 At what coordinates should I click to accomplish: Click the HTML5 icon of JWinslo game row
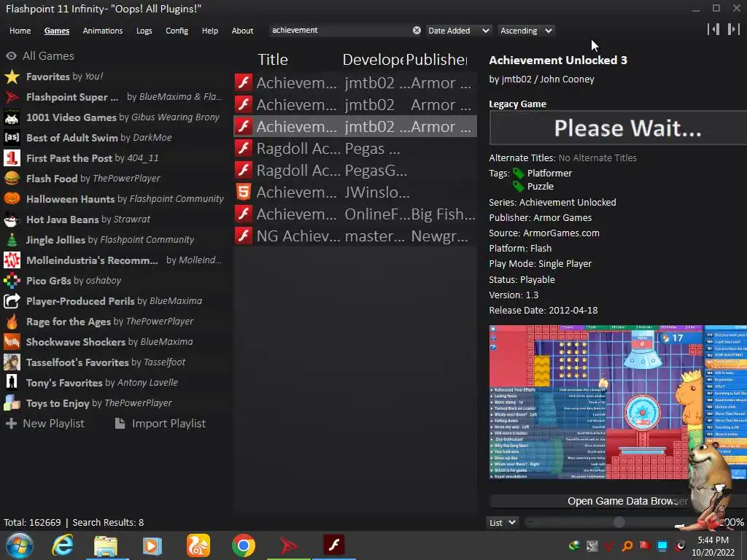244,192
